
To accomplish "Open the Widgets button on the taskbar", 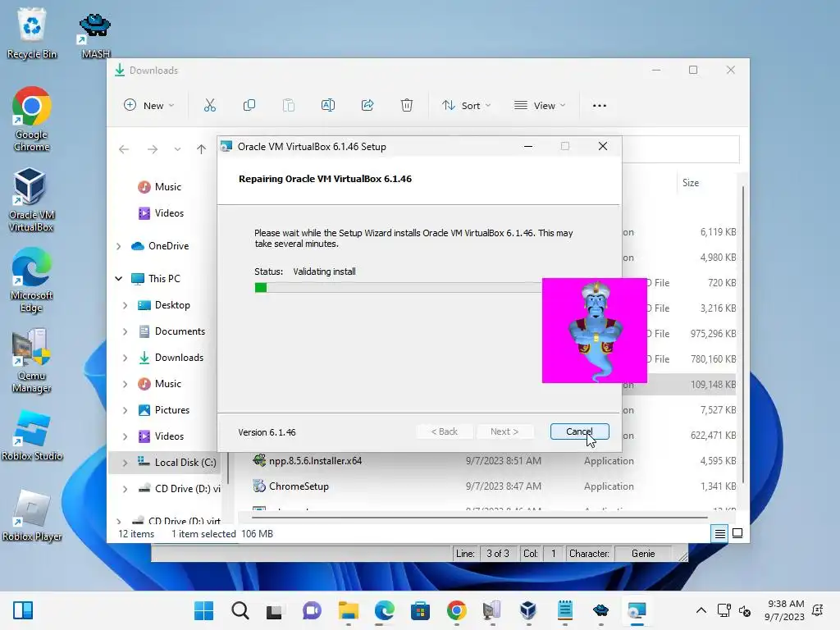I will (x=23, y=610).
